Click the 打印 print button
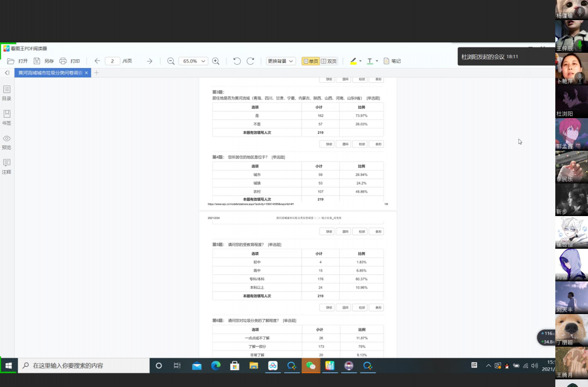 click(70, 62)
